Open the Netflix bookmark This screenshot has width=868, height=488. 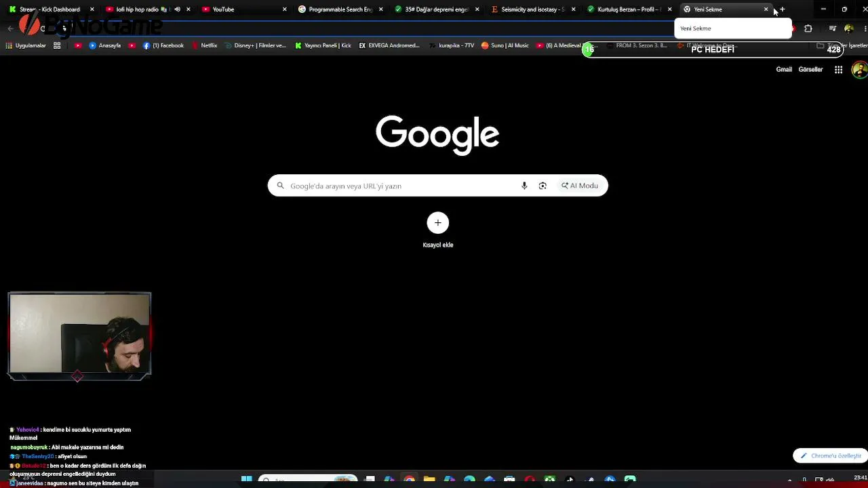click(204, 45)
